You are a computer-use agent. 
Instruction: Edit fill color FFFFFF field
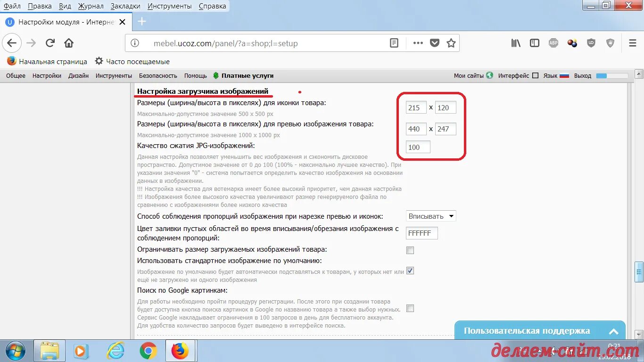tap(422, 233)
